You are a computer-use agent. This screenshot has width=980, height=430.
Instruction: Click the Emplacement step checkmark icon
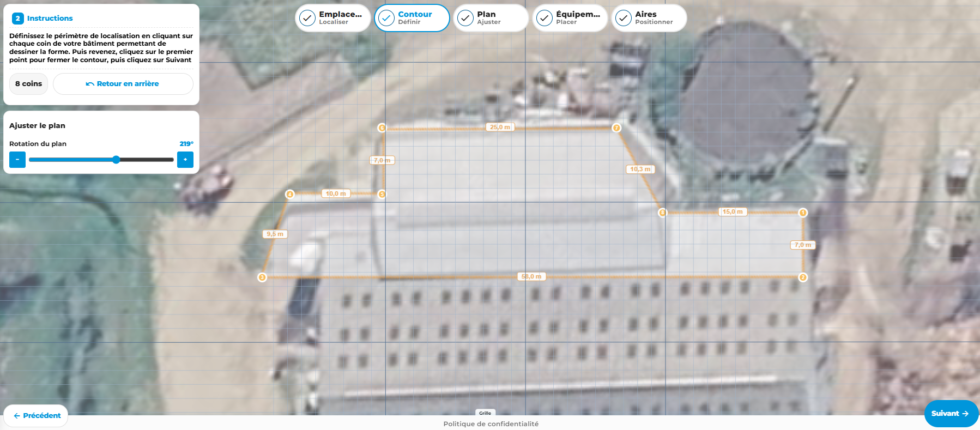tap(307, 18)
